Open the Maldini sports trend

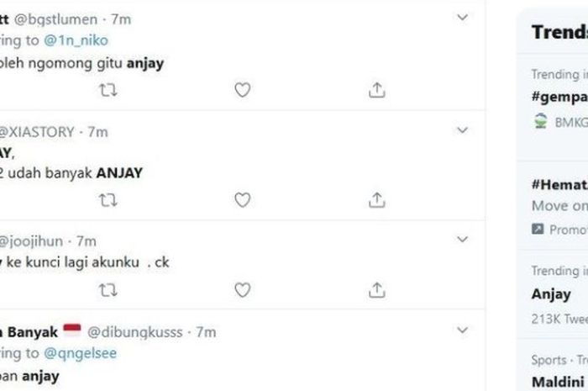(x=558, y=382)
